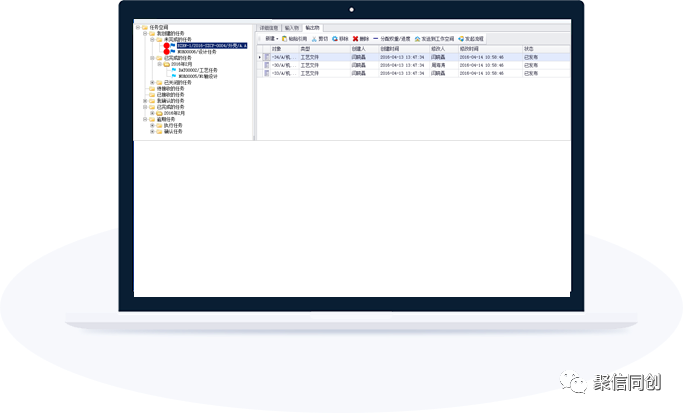Switch to the 详细信息 tab
The height and width of the screenshot is (413, 683).
269,28
